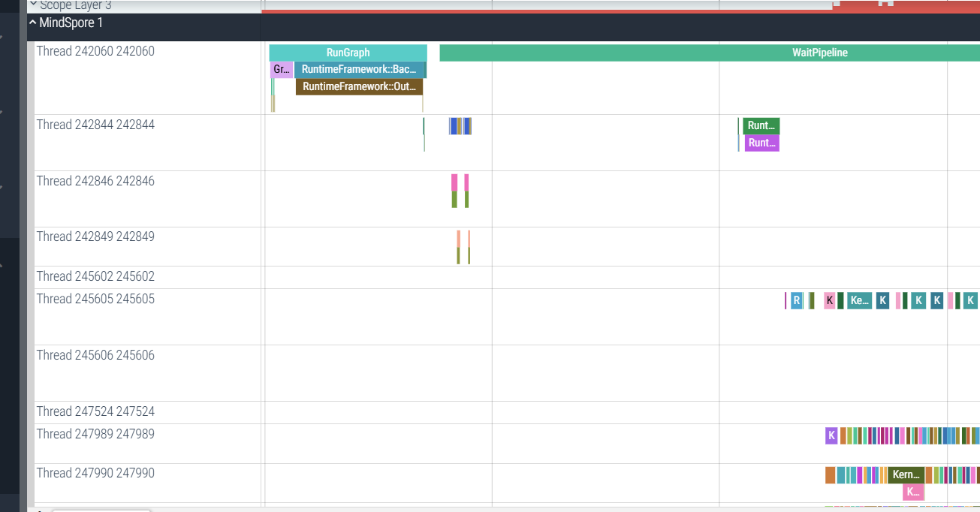Click Thread 242844 track label
The height and width of the screenshot is (512, 980).
click(95, 125)
